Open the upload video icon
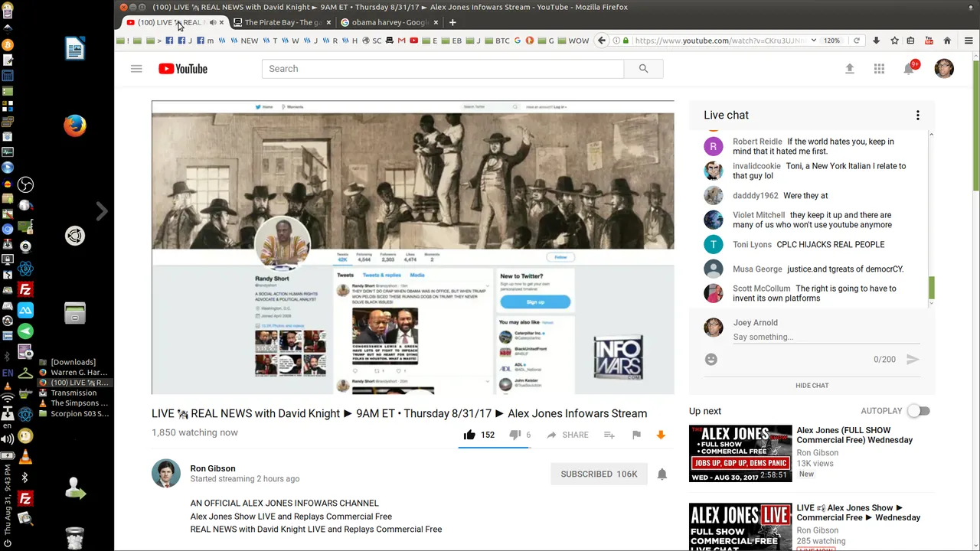 (x=849, y=69)
